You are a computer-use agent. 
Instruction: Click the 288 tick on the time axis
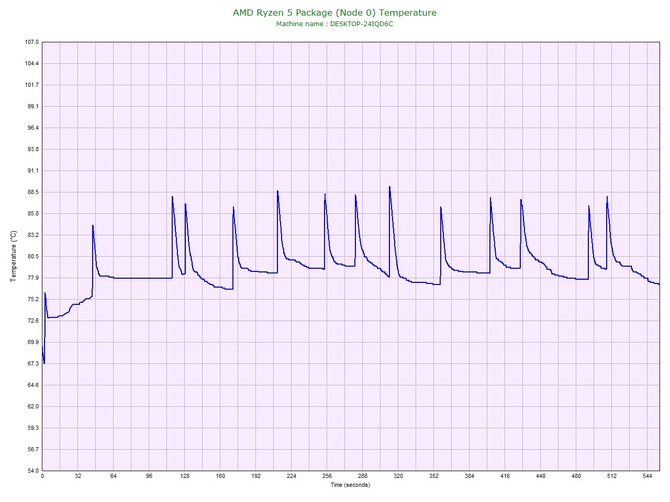pyautogui.click(x=363, y=476)
